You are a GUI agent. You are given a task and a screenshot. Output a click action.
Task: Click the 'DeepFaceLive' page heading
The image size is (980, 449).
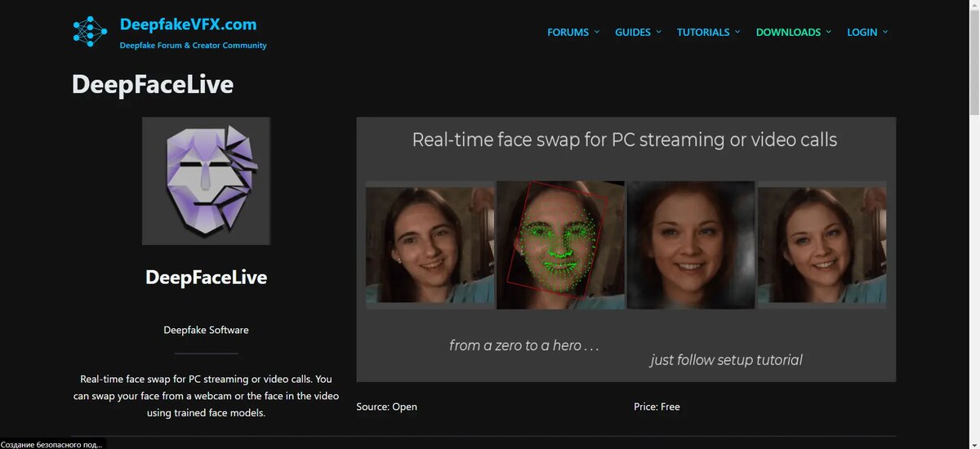(153, 84)
